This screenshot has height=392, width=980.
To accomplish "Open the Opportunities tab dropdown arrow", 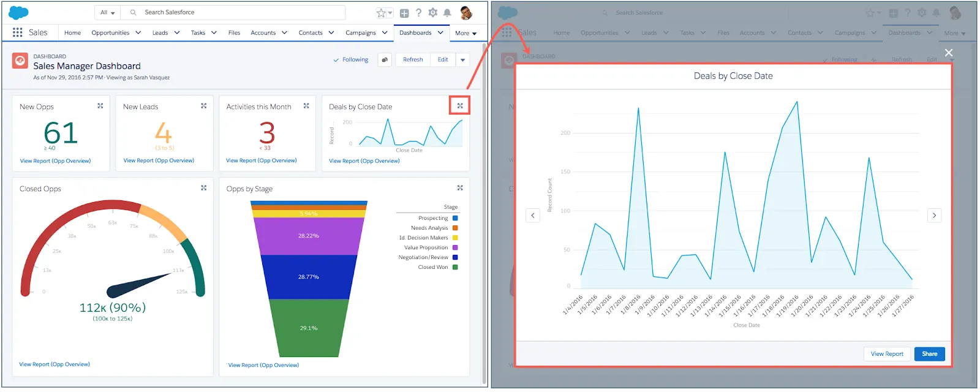I will tap(138, 32).
